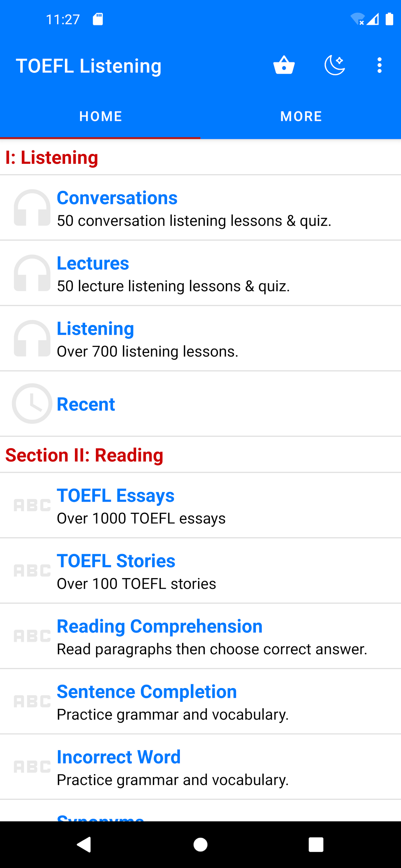Tap the Conversations headphone icon
Viewport: 401px width, 868px height.
[32, 207]
